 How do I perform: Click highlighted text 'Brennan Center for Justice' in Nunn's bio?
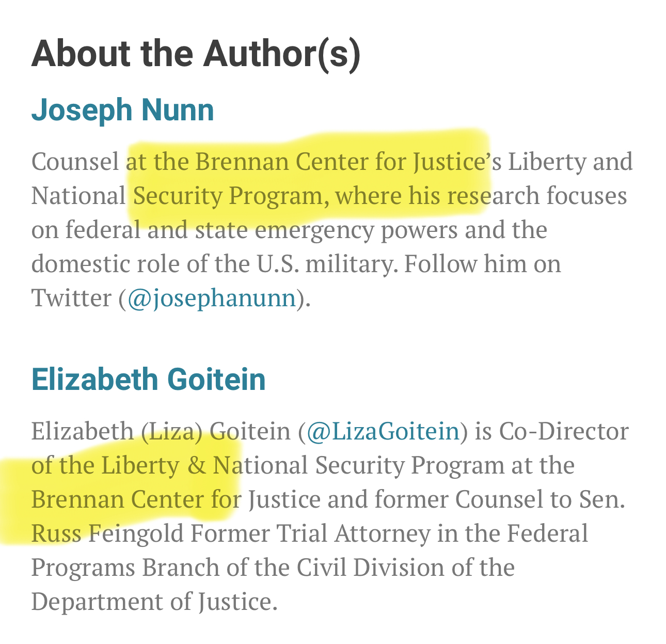tap(339, 162)
